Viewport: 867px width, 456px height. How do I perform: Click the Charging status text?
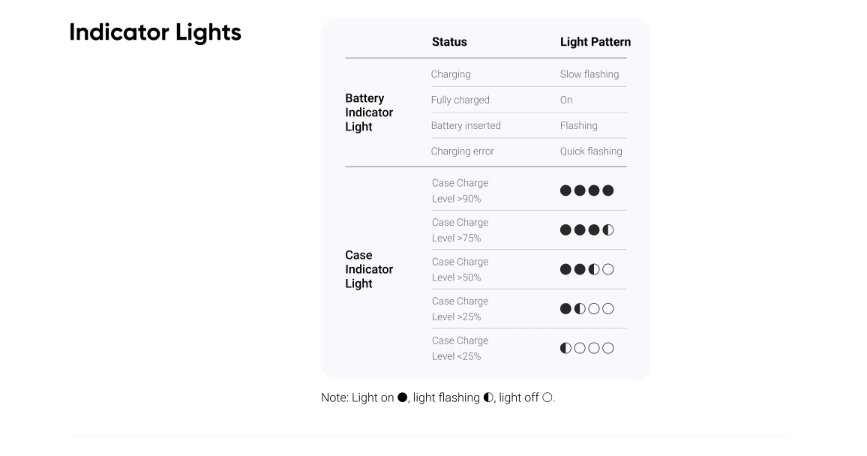click(x=451, y=75)
